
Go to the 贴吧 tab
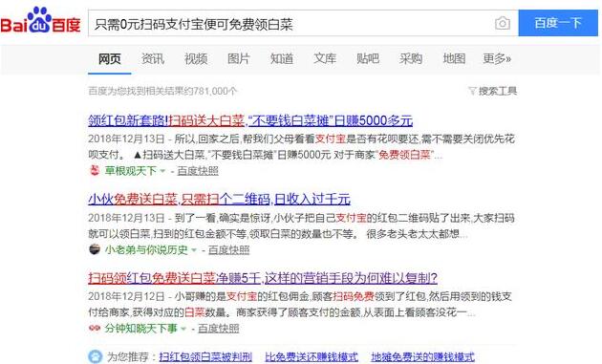(x=368, y=58)
